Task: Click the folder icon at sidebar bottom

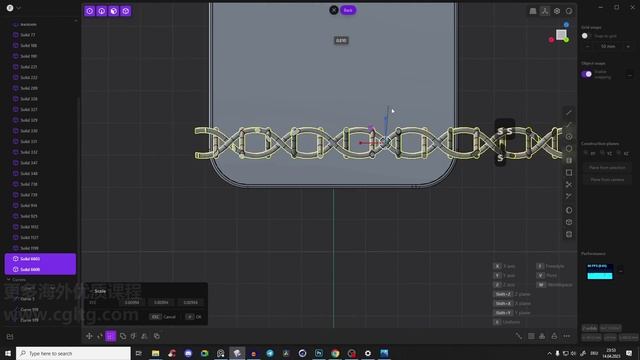Action: point(10,337)
